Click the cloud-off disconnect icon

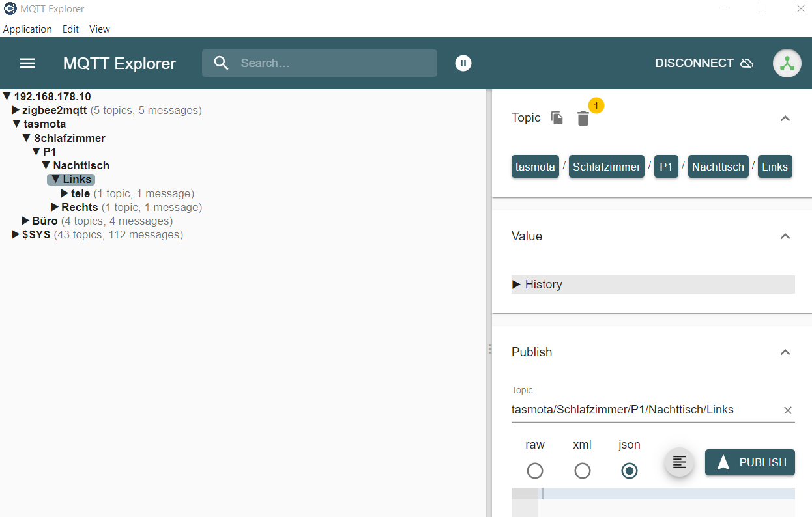pos(747,63)
